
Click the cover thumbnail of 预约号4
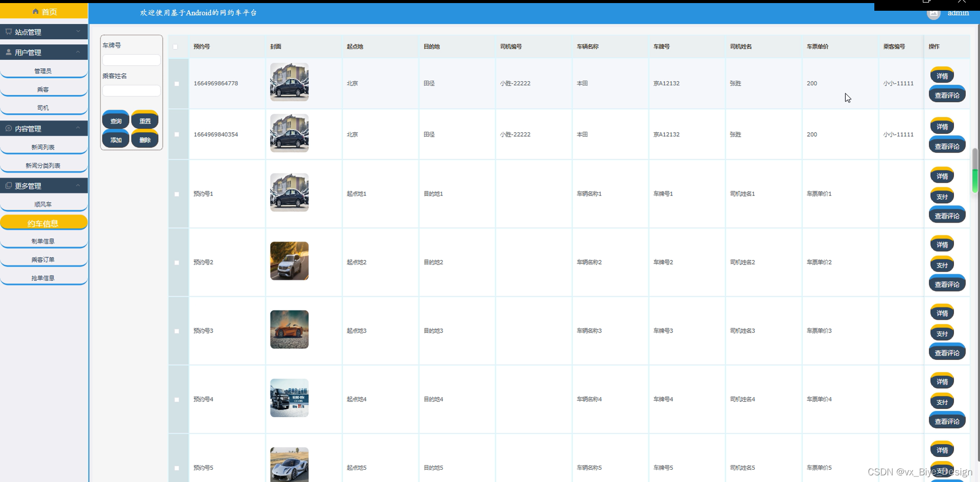click(289, 398)
